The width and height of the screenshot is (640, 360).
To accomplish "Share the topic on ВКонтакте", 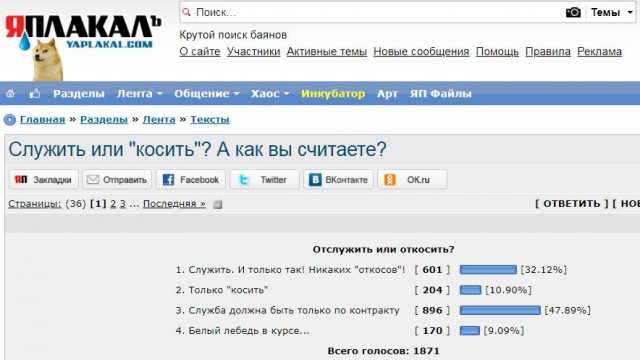I will click(338, 180).
